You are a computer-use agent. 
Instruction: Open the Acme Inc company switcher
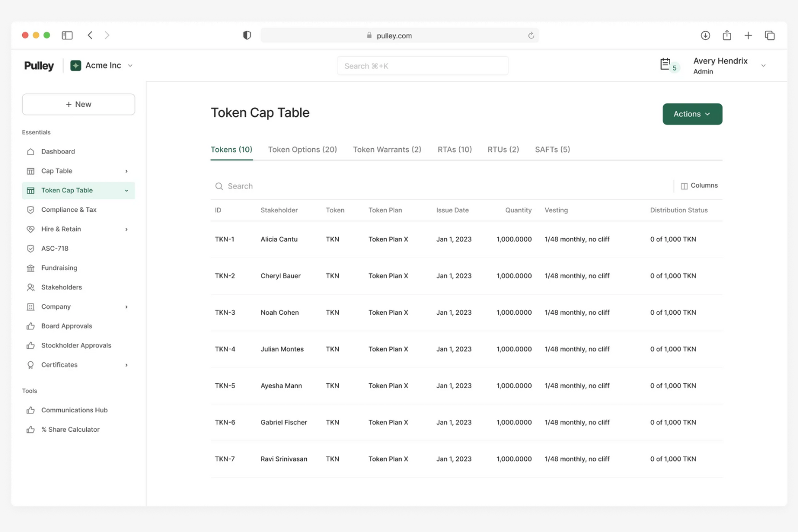click(102, 65)
